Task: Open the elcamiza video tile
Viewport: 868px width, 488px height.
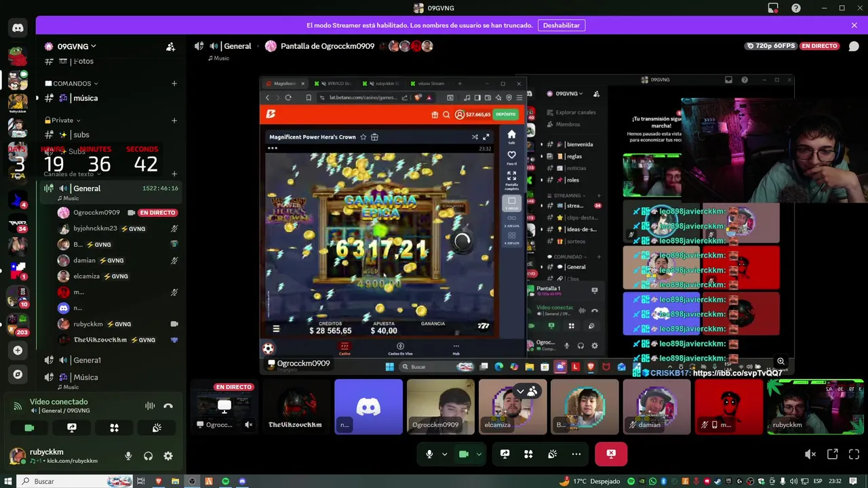Action: click(x=512, y=407)
